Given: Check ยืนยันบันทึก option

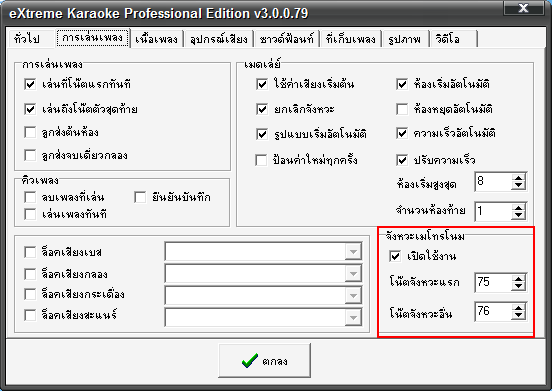Looking at the screenshot, I should (140, 197).
